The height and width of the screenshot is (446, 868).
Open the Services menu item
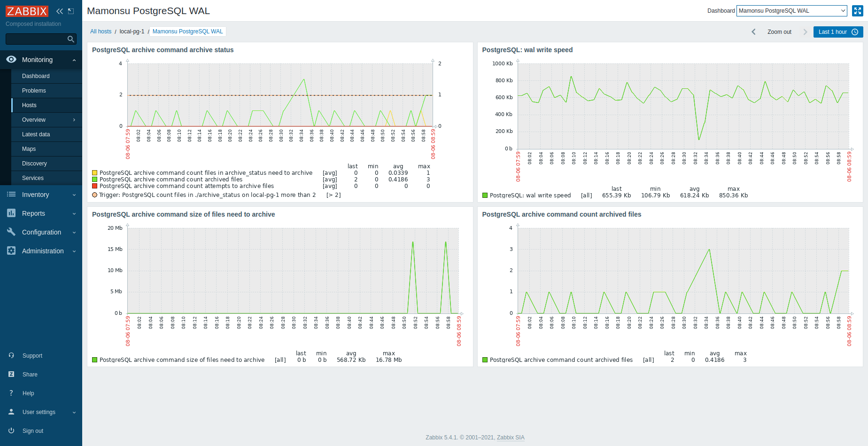pos(46,178)
